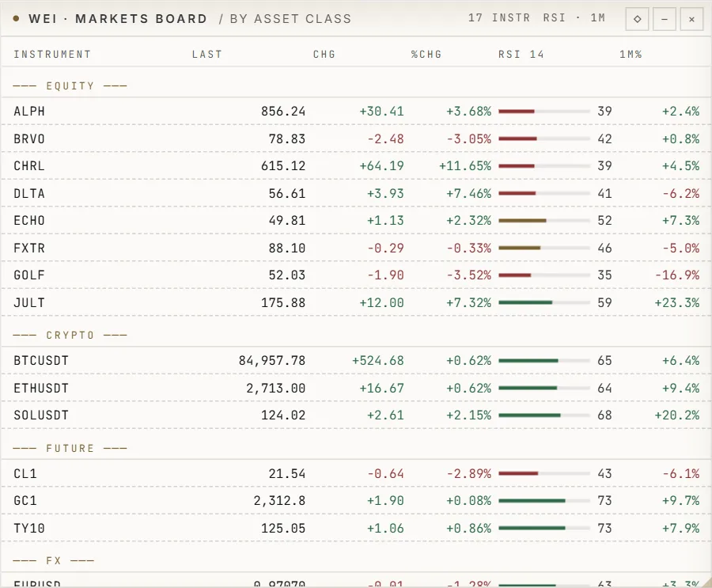
Task: Click last price 2,713.00
Action: tap(275, 388)
